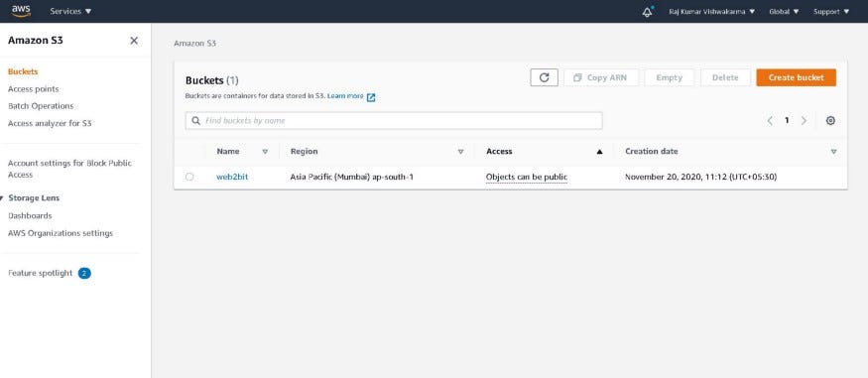The image size is (868, 378).
Task: Click the Access column header
Action: [x=499, y=152]
